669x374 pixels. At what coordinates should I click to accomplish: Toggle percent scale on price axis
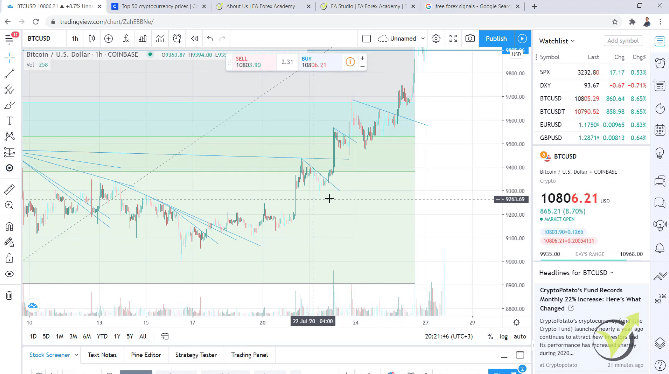[490, 336]
